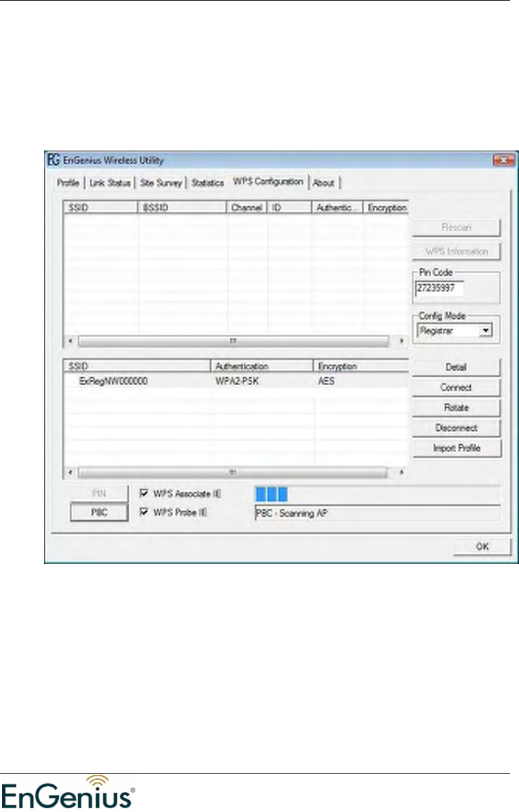Click the PIN button

tap(99, 494)
